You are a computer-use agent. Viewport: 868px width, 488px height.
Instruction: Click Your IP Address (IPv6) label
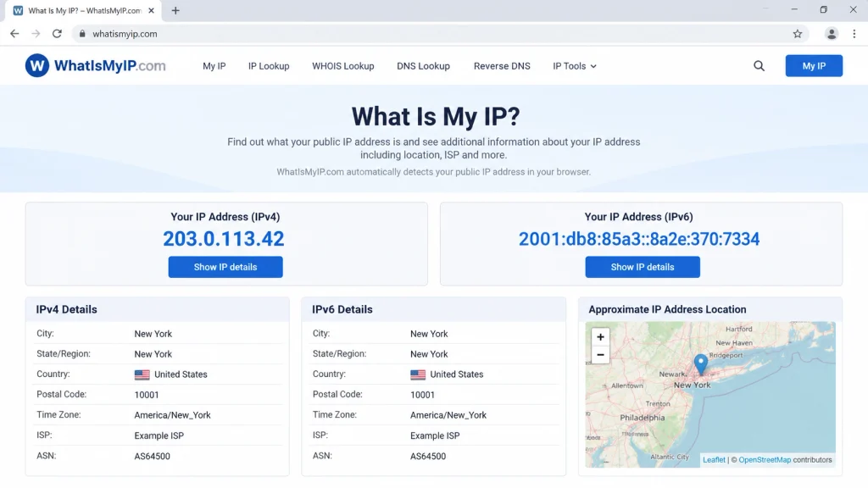point(639,217)
